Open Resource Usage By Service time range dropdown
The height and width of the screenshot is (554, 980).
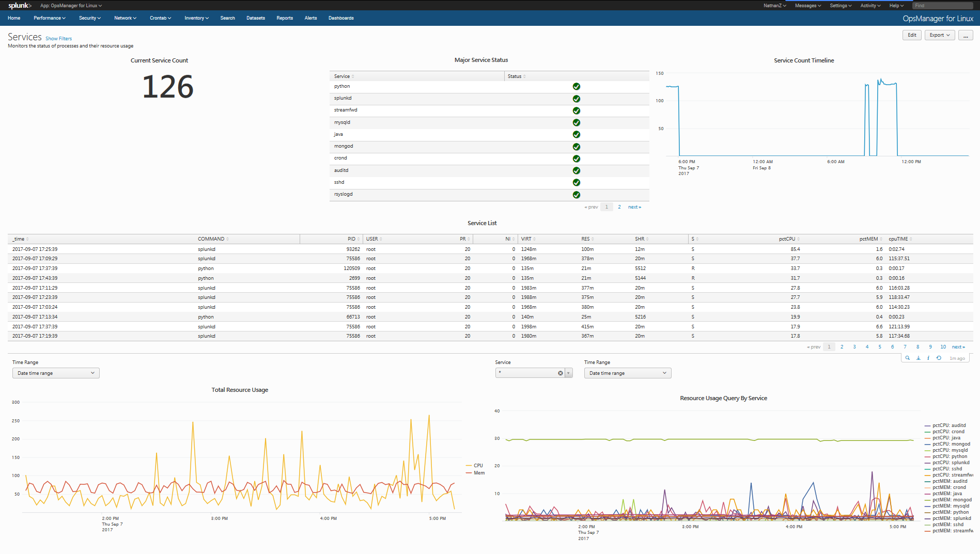[628, 373]
